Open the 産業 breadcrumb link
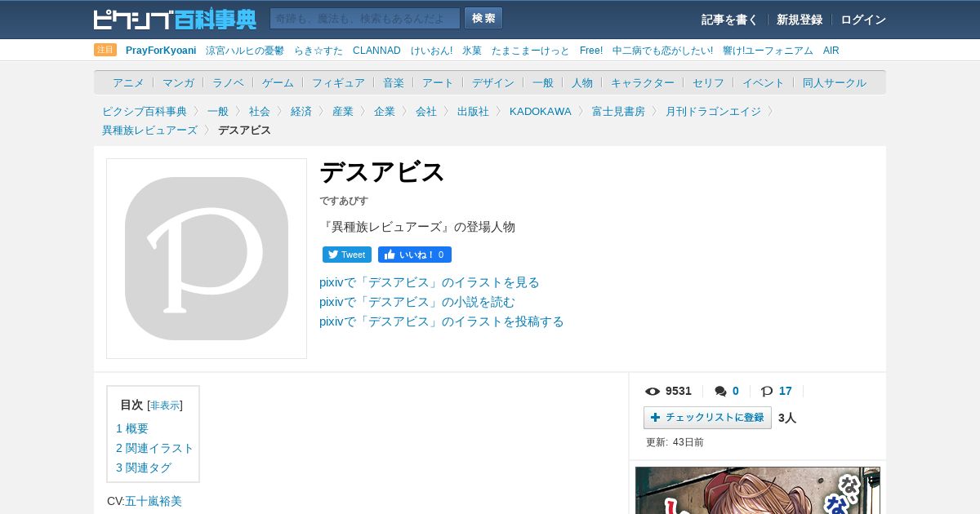980x514 pixels. tap(343, 111)
